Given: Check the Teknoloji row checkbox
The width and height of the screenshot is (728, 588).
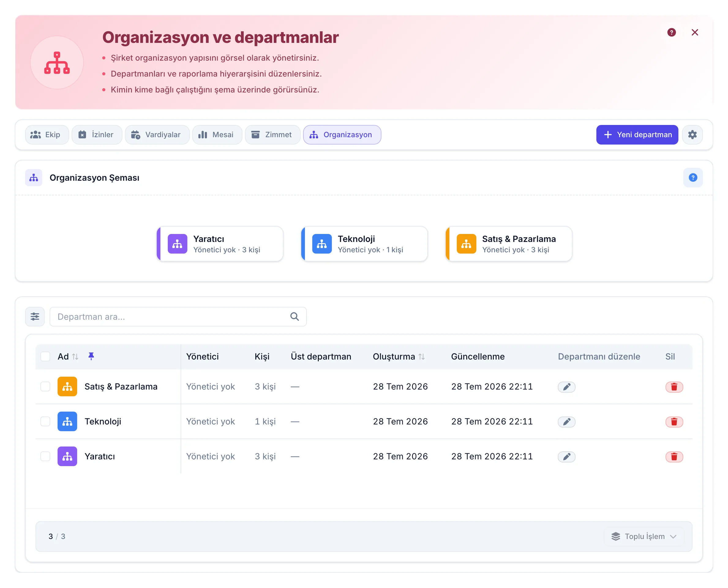Looking at the screenshot, I should (45, 421).
